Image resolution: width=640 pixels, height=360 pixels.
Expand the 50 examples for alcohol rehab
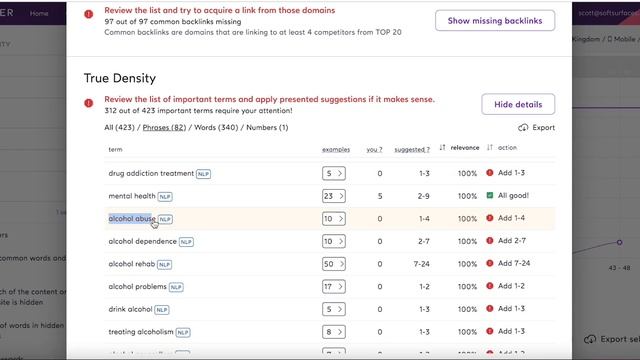click(333, 264)
